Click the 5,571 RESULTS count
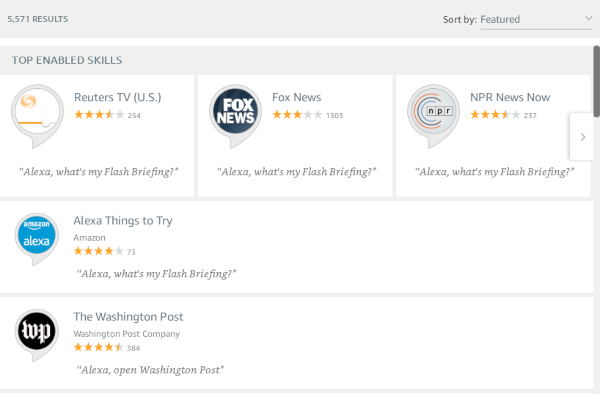This screenshot has height=394, width=600. pos(38,19)
